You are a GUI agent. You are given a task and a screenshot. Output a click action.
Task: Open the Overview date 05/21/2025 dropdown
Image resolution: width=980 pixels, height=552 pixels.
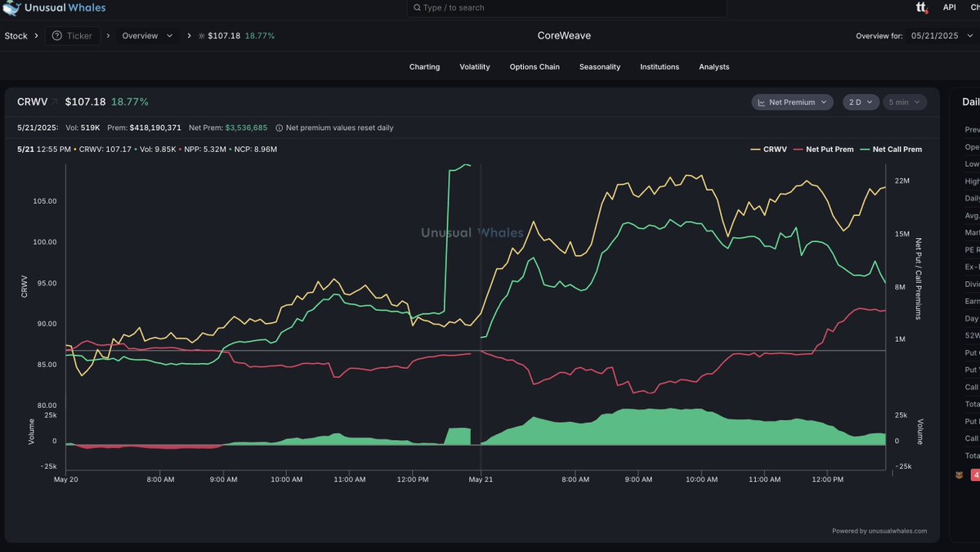[942, 36]
